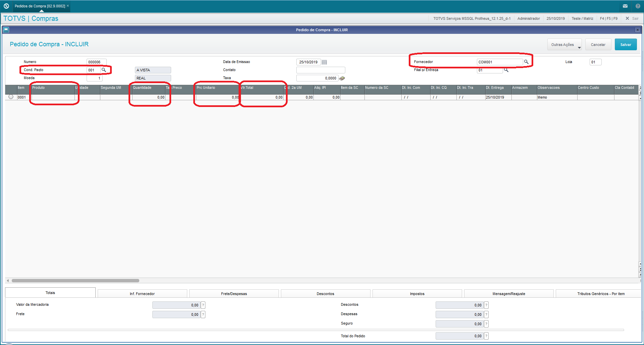644x345 pixels.
Task: Click the Cancelar button
Action: 598,45
